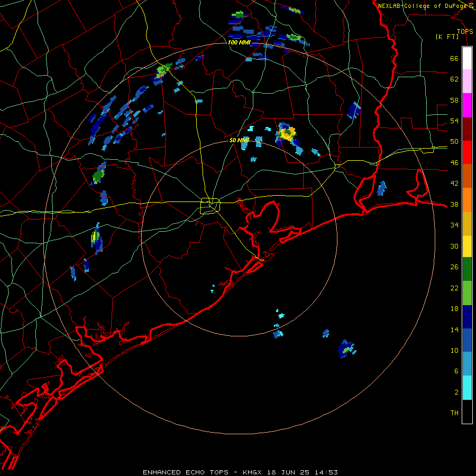Click the bright red swatch in the color scale
The height and width of the screenshot is (476, 476).
467,152
